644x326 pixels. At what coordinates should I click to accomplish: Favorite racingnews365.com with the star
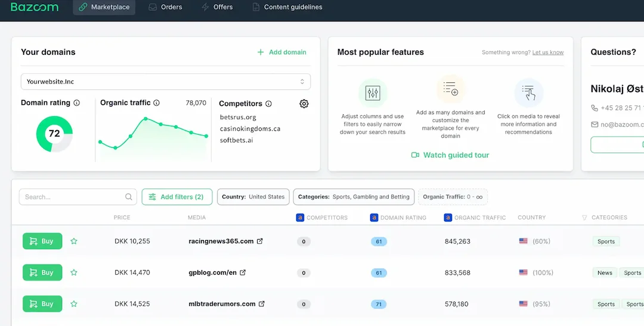74,241
